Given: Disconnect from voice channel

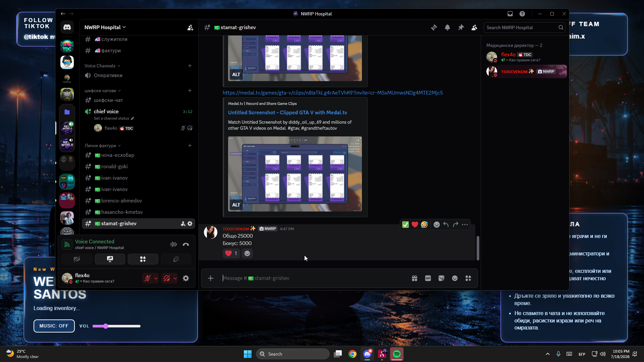Looking at the screenshot, I should pyautogui.click(x=186, y=245).
